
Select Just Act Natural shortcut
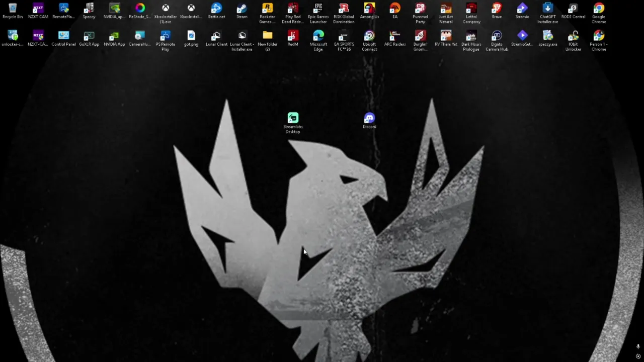(446, 14)
